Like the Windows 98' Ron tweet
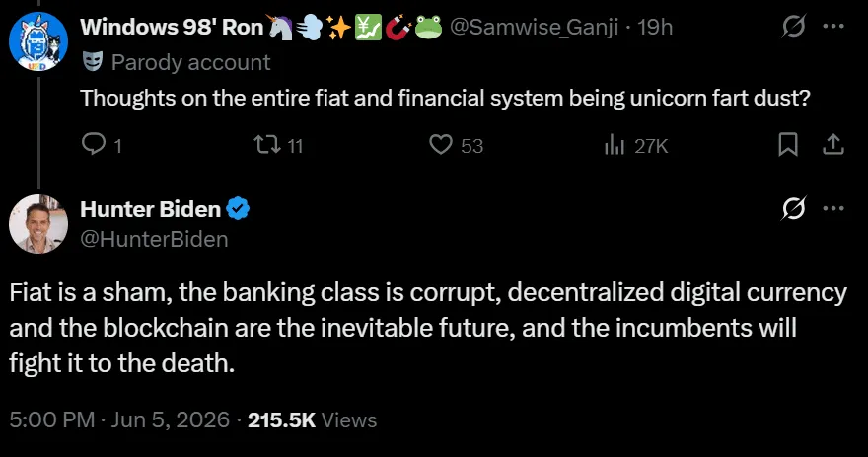 tap(456, 145)
